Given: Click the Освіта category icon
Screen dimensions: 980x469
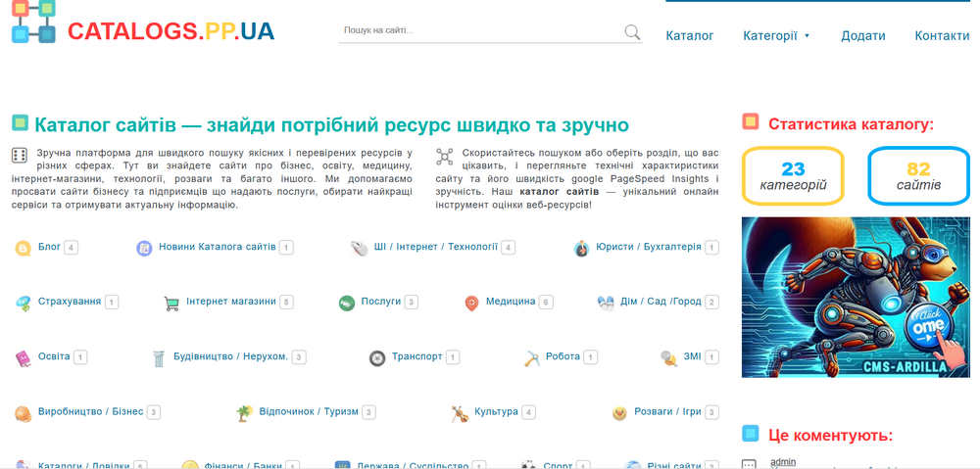Looking at the screenshot, I should (x=23, y=357).
